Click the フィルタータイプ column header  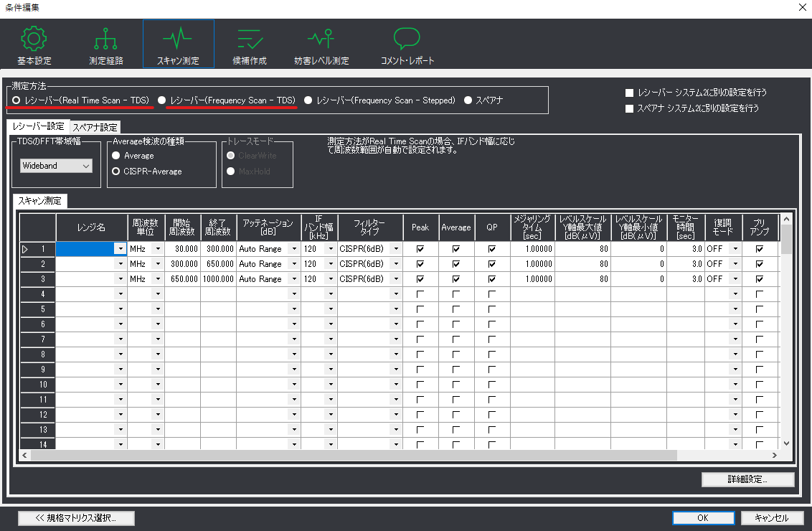[x=370, y=227]
